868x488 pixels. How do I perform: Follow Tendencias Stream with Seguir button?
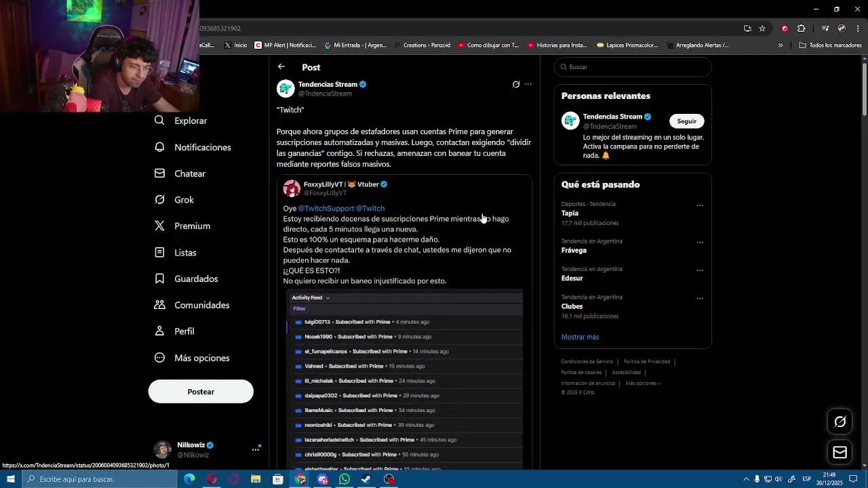point(687,121)
